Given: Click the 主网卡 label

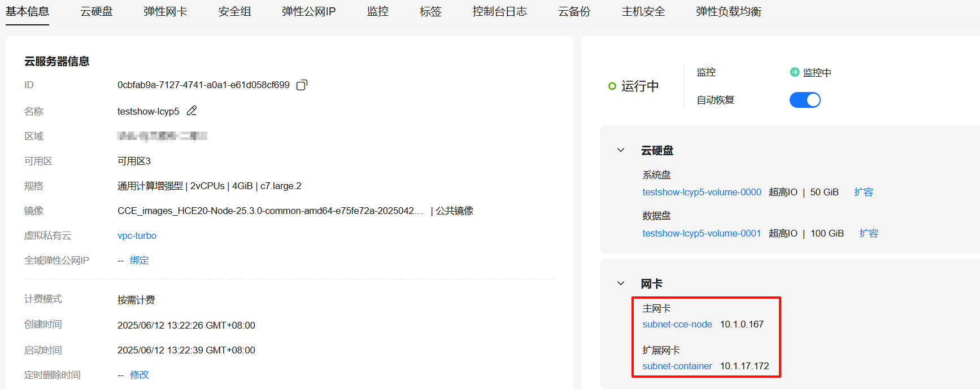Looking at the screenshot, I should [656, 308].
